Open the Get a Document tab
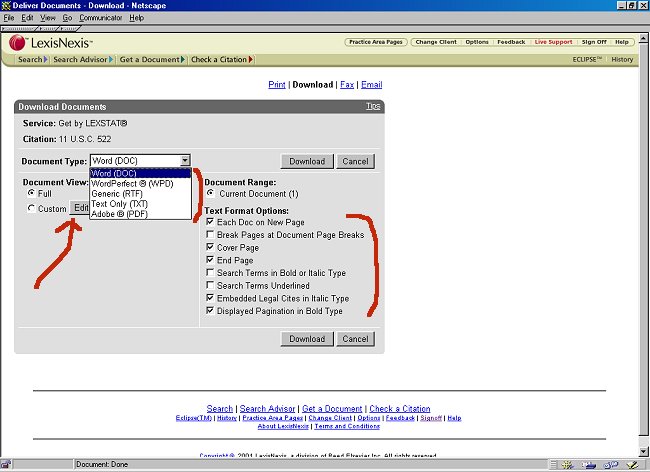Viewport: 650px width, 472px height. coord(152,60)
